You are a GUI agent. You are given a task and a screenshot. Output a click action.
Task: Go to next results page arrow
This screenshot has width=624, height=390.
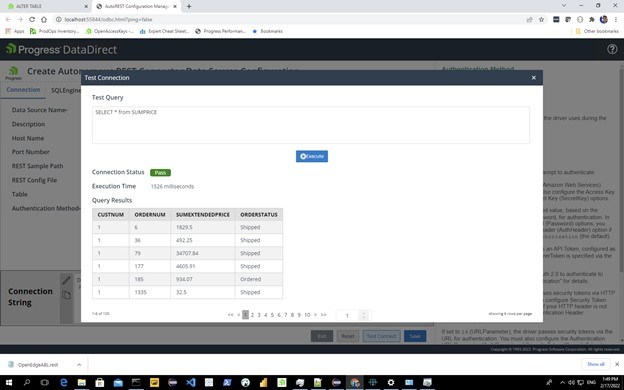316,315
